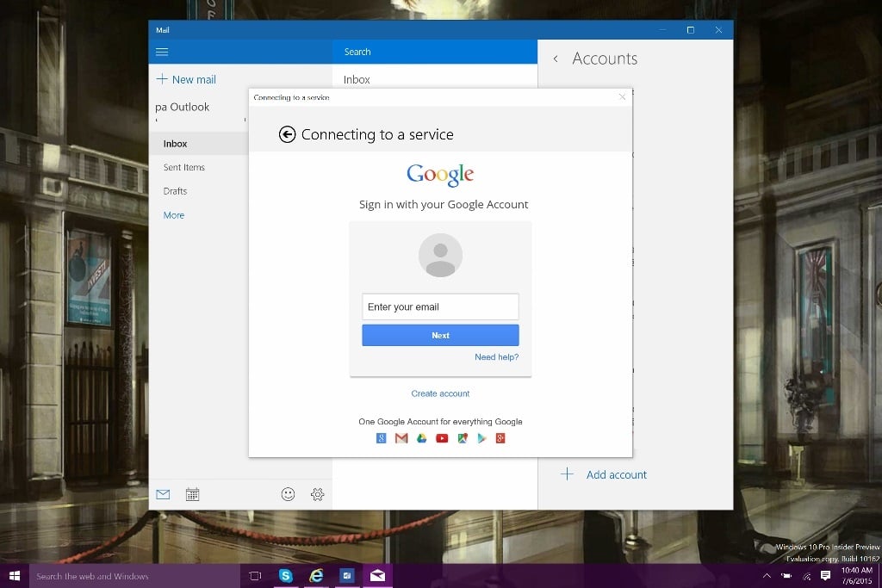Screen dimensions: 882x588
Task: Open the Action Center notification icon
Action: point(826,576)
